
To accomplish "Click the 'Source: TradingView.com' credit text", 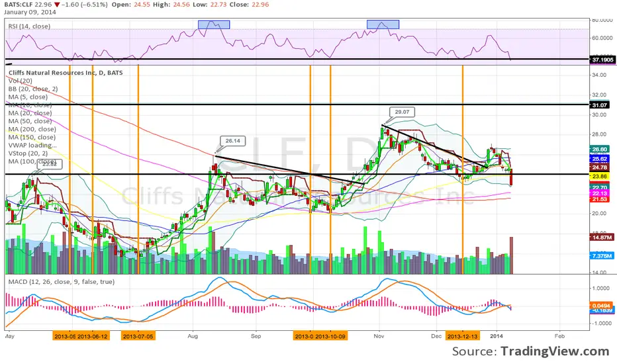I will (x=530, y=351).
